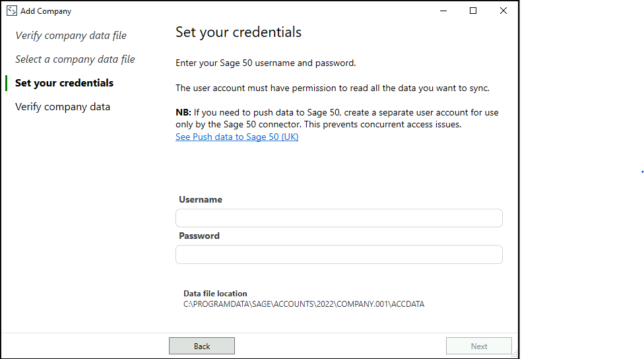This screenshot has height=359, width=644.
Task: Maximize the Add Company window
Action: [x=473, y=11]
